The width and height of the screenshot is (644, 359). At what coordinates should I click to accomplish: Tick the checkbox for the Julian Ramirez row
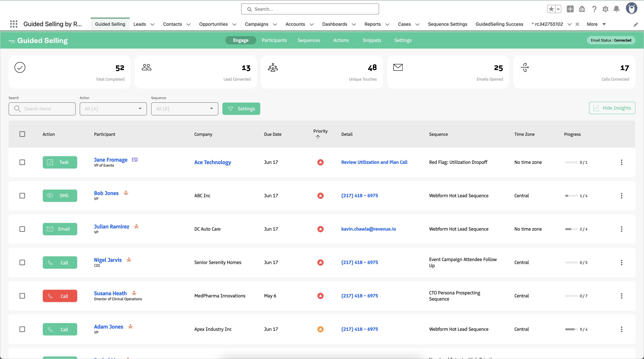[22, 229]
